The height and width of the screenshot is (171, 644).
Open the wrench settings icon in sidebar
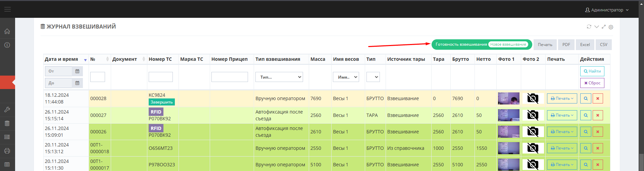[x=7, y=110]
